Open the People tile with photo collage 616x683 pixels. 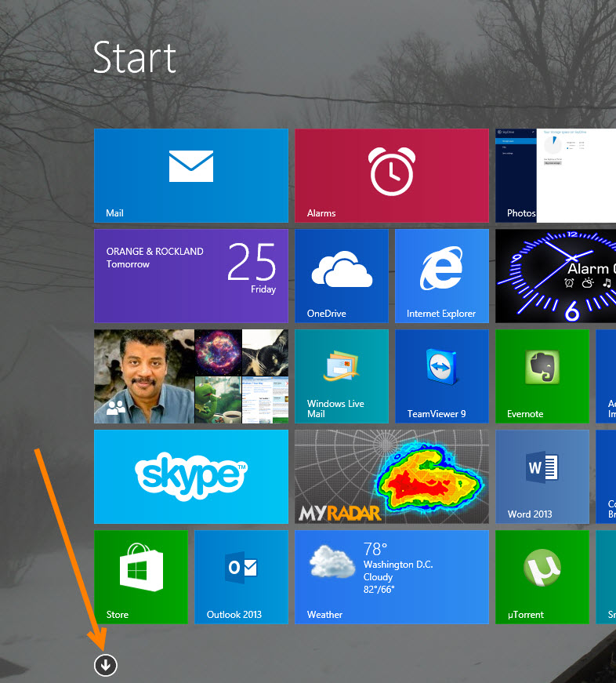pyautogui.click(x=191, y=376)
